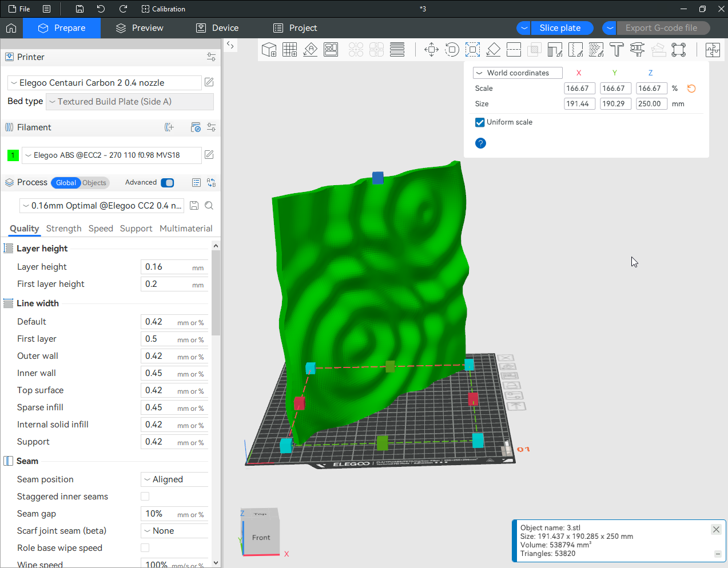728x568 pixels.
Task: Switch to the Device tab
Action: 217,28
